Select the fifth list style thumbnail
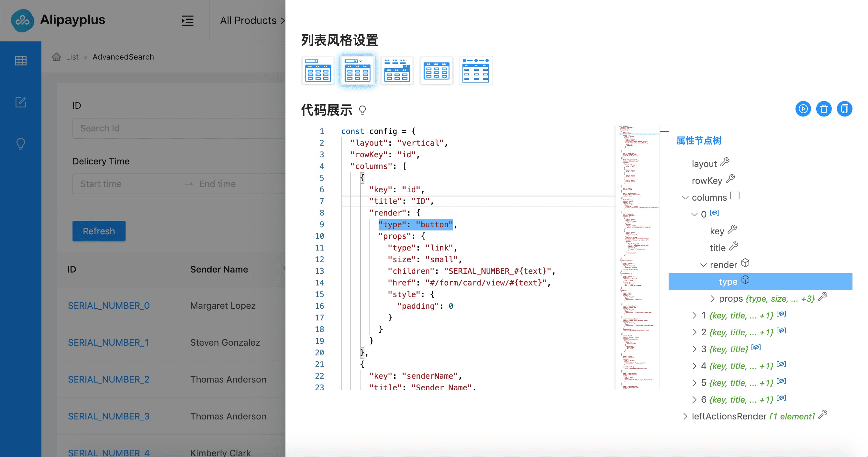Image resolution: width=868 pixels, height=457 pixels. tap(476, 71)
